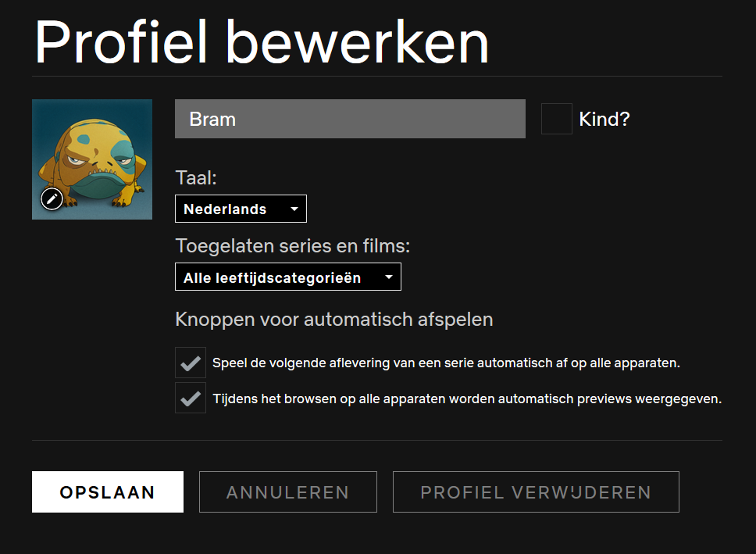Click the Taal dropdown arrow
This screenshot has height=554, width=756.
click(294, 209)
